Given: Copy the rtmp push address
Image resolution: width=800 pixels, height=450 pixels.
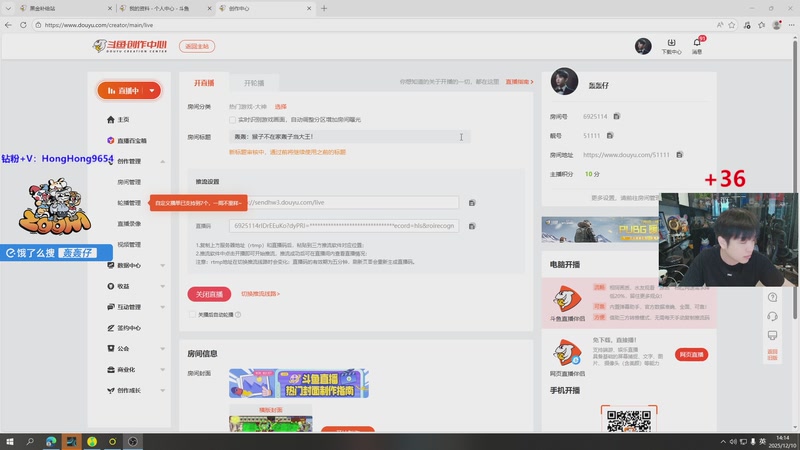Looking at the screenshot, I should (472, 202).
